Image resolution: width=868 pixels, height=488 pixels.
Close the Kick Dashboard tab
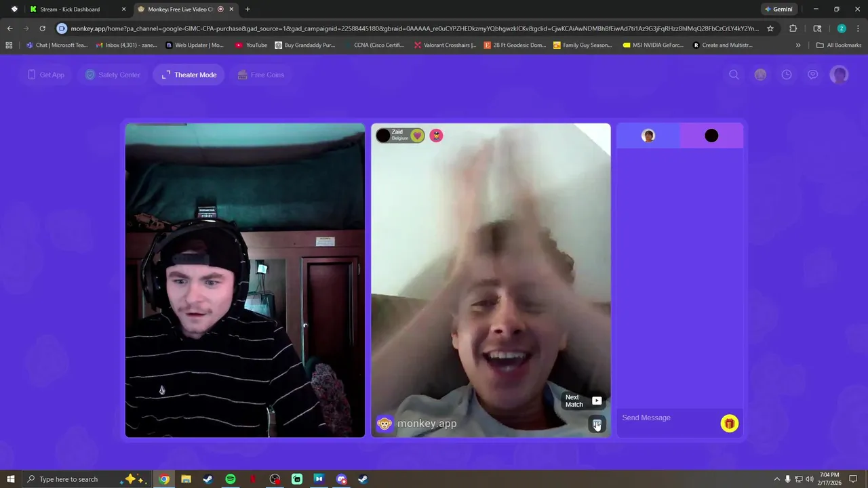(123, 9)
